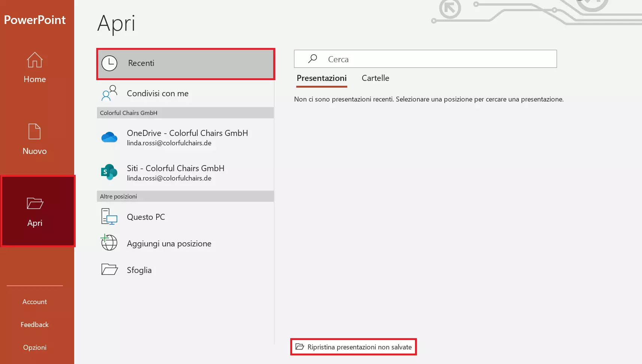Click the folder icon beside Ripristina presentazioni
The image size is (642, 364).
pyautogui.click(x=300, y=347)
